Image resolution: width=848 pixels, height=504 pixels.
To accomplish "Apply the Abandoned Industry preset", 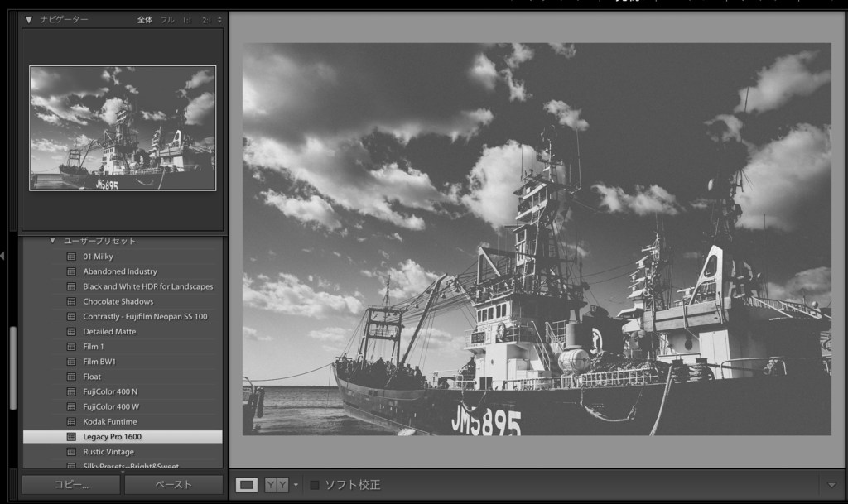I will [x=120, y=271].
